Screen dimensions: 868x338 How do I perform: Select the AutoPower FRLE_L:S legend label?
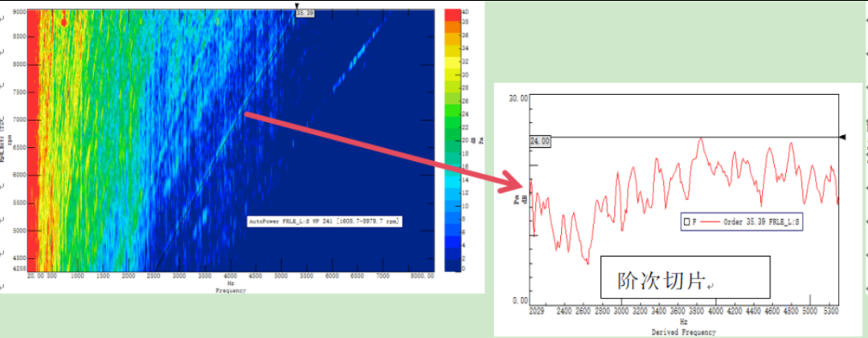click(x=325, y=219)
